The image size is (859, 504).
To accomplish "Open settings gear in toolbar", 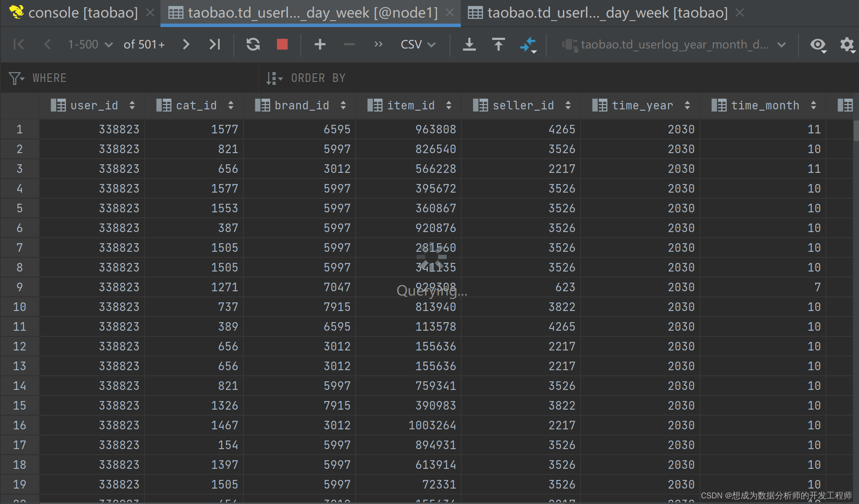I will click(847, 45).
